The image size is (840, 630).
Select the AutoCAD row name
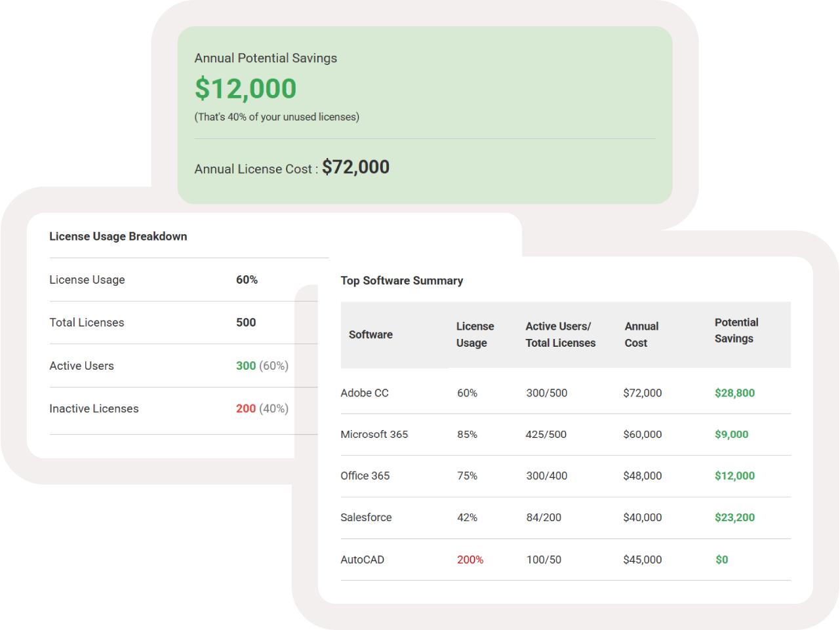point(362,560)
